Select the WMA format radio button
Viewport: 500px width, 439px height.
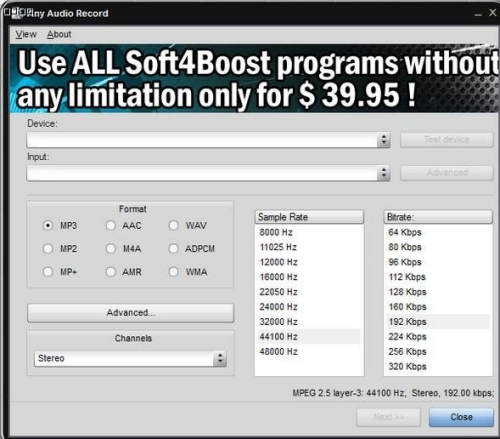click(x=173, y=272)
